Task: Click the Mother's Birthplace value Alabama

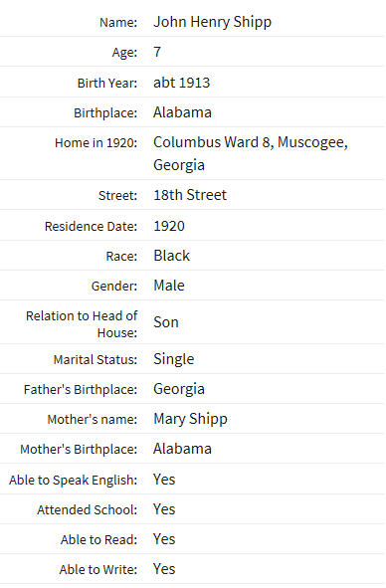Action: (182, 449)
